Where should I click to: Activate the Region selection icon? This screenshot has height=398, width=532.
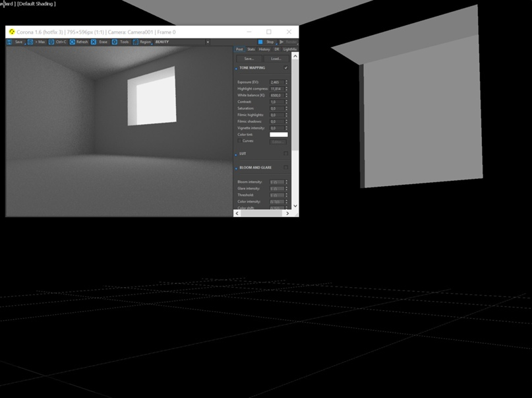136,42
